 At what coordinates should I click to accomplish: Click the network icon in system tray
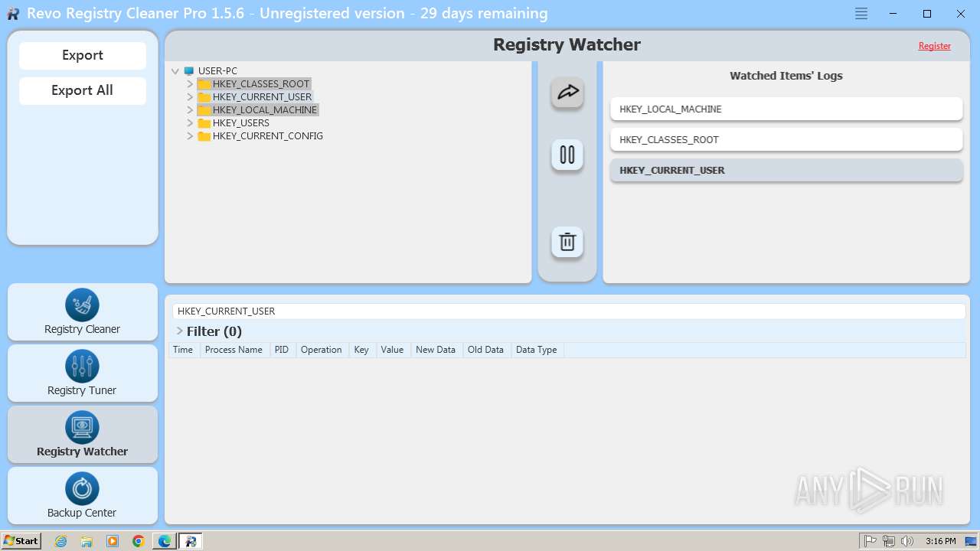pyautogui.click(x=889, y=541)
